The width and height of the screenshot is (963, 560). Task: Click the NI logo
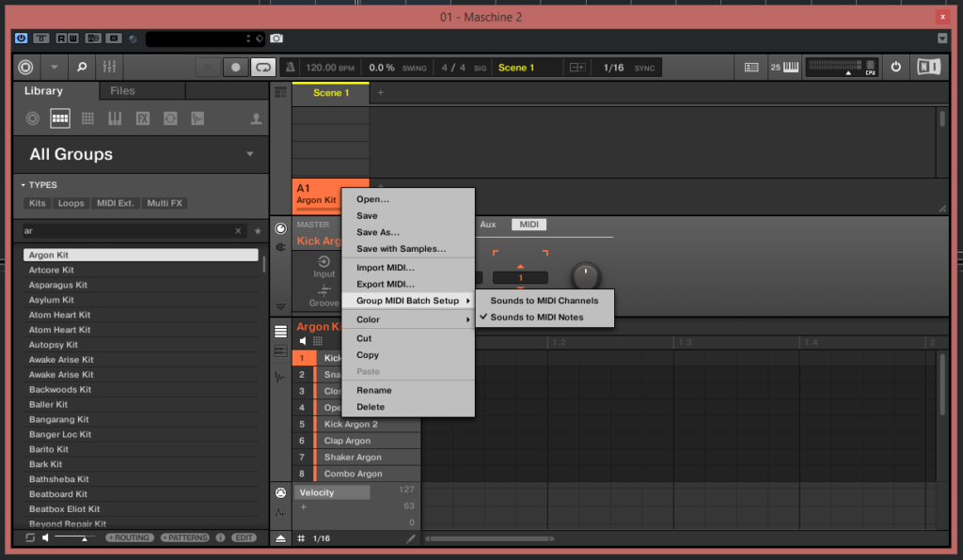[928, 67]
